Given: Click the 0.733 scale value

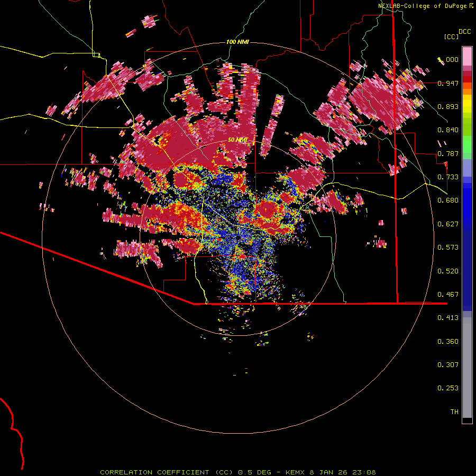Looking at the screenshot, I should pos(448,177).
